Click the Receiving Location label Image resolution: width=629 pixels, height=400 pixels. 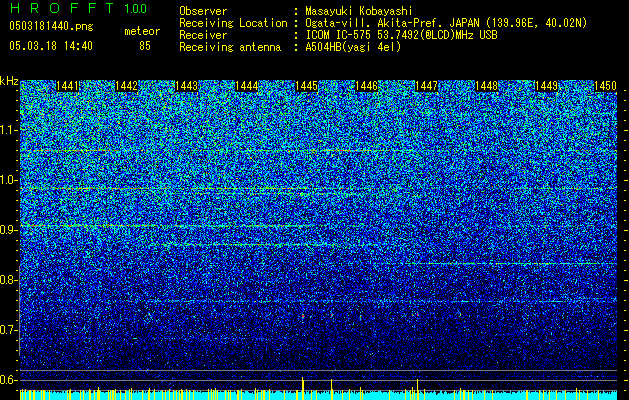(x=233, y=23)
